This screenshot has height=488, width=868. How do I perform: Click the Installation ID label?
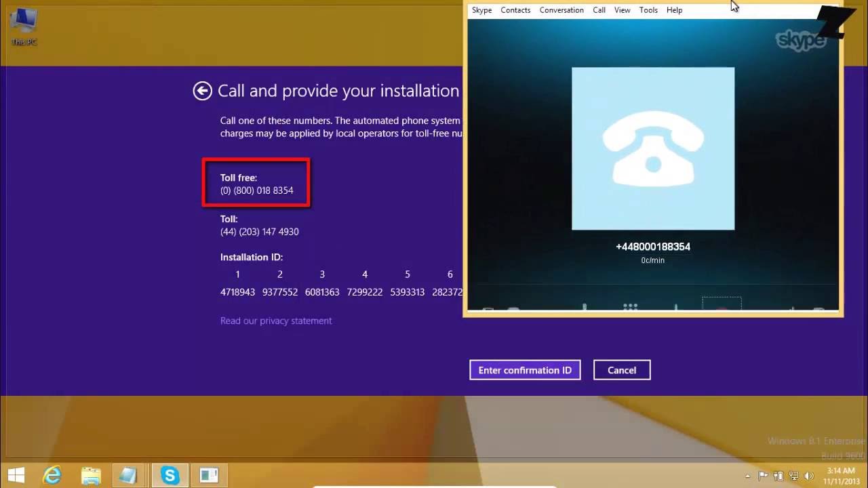(252, 258)
